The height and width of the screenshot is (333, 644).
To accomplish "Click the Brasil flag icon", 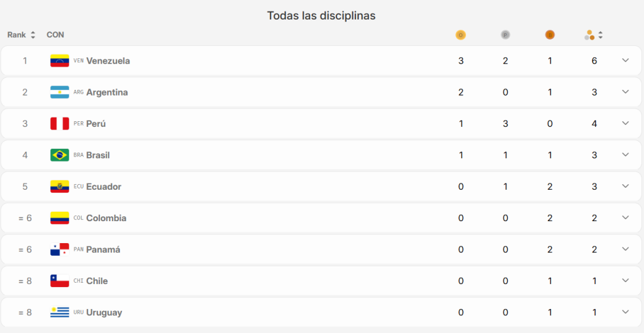I will [x=60, y=155].
